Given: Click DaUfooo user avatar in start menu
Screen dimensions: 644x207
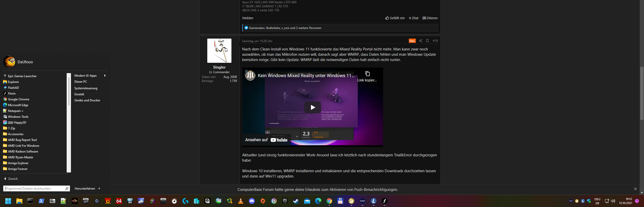Looking at the screenshot, I should (x=9, y=62).
